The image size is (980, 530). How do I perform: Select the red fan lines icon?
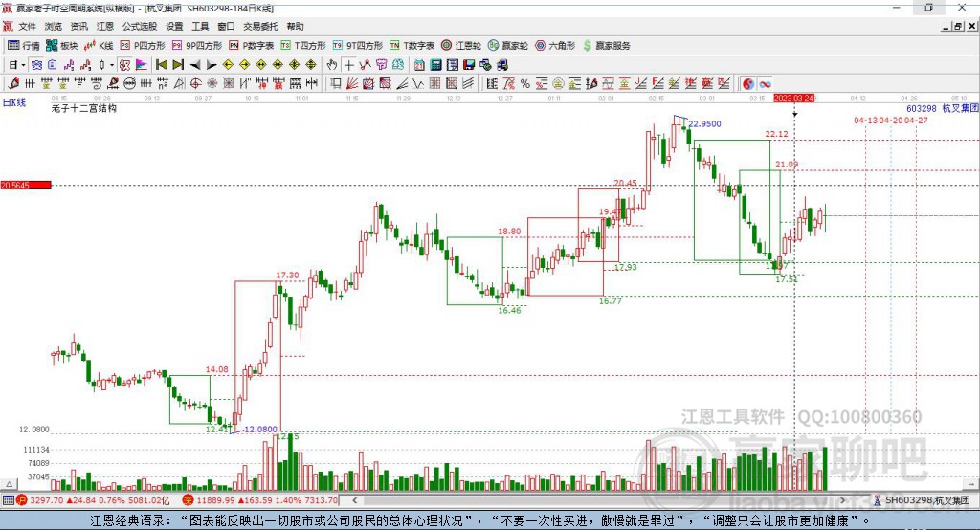[352, 84]
